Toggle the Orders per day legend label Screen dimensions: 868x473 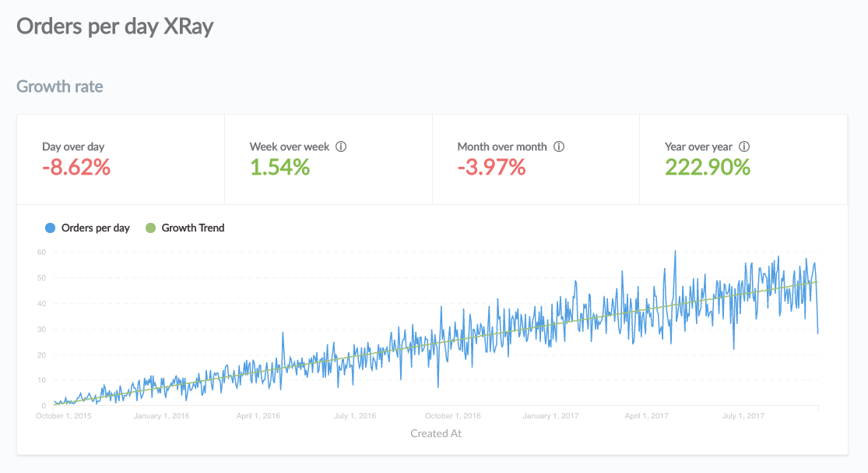pos(95,228)
